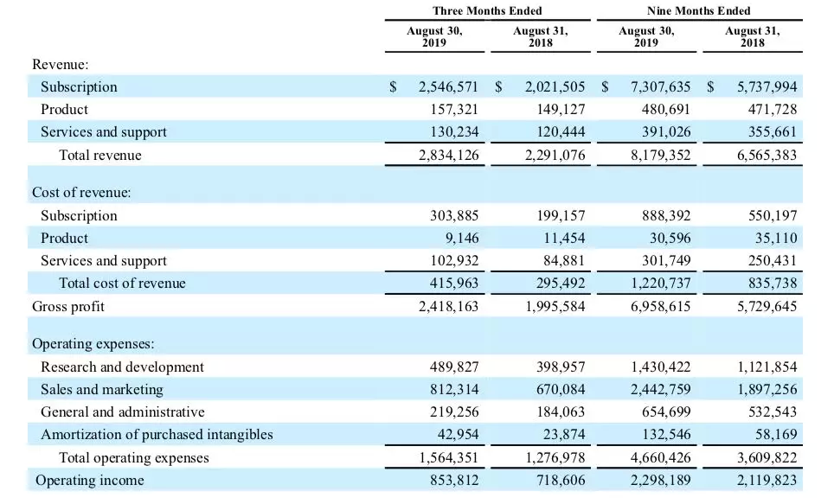Select services cost value 102,932
834x504 pixels.
[x=454, y=261]
